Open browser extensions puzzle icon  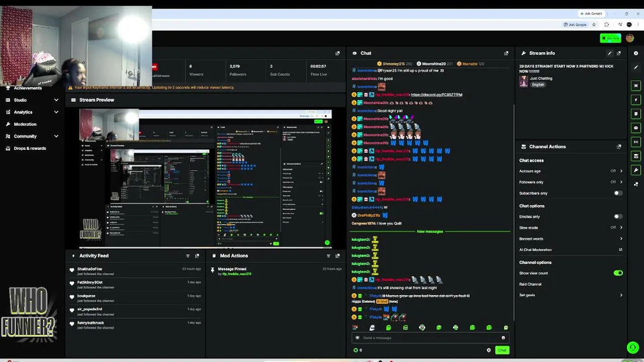click(606, 24)
